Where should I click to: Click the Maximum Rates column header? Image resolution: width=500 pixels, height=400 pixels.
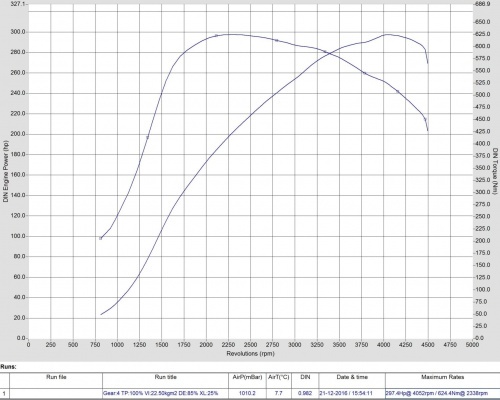[442, 377]
